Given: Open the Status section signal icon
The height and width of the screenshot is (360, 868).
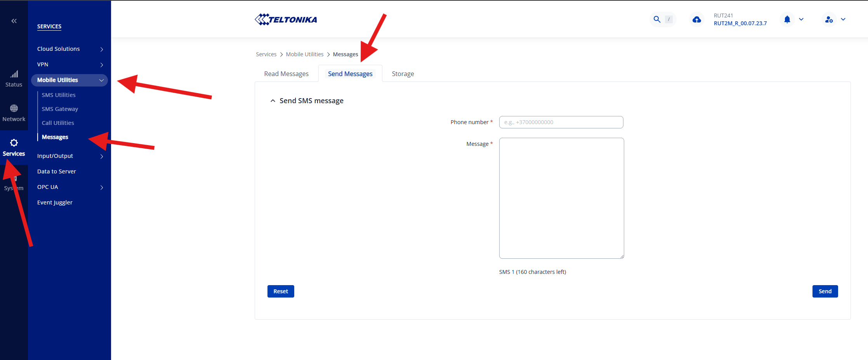Looking at the screenshot, I should point(14,74).
